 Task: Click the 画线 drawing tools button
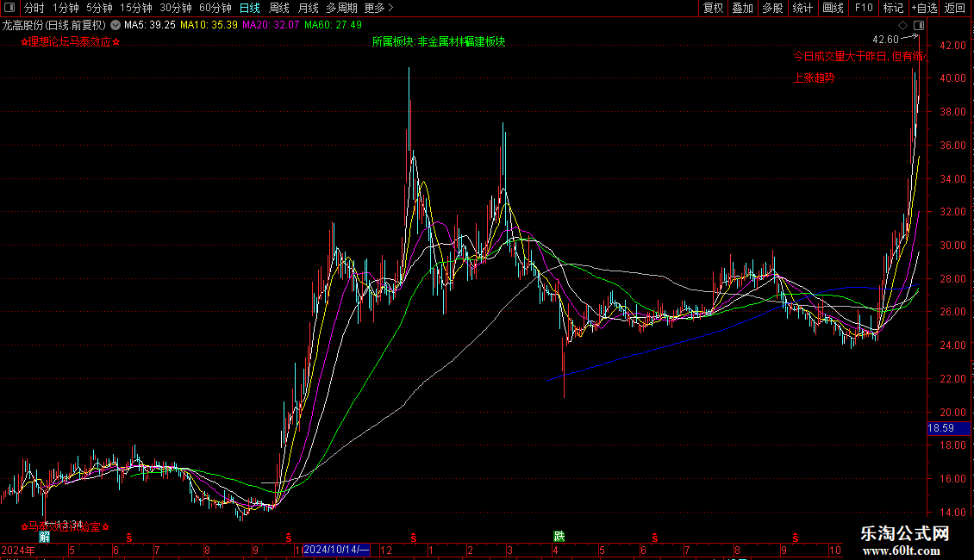pos(833,8)
